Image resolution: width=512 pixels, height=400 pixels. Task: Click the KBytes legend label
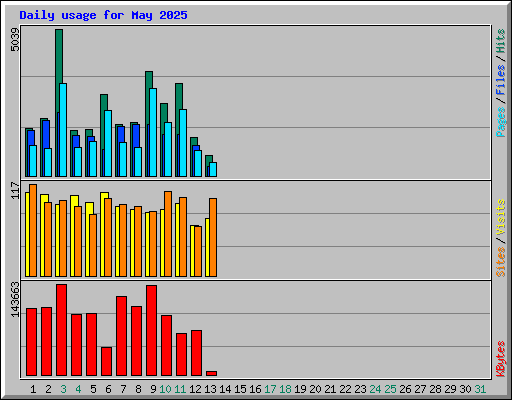[x=500, y=359]
